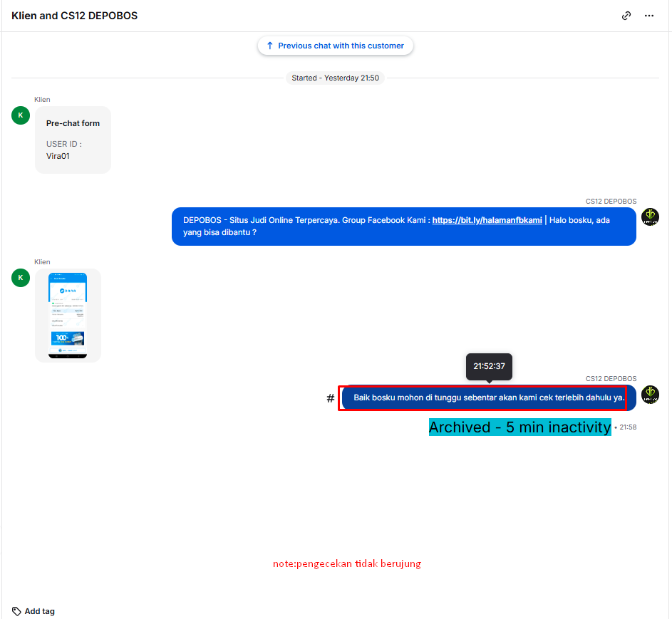Click the 'CS12 DEPOBOS' name above greeting message

(x=611, y=202)
